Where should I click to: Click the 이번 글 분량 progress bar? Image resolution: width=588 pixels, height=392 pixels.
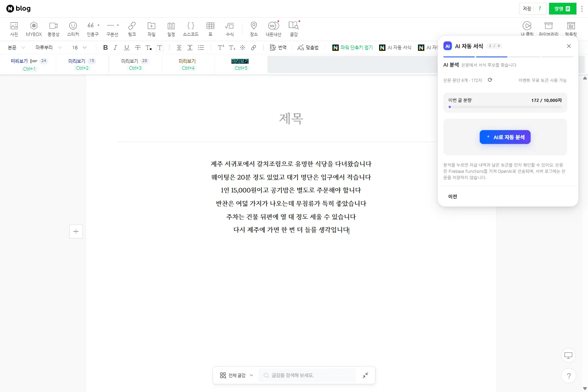tap(505, 107)
